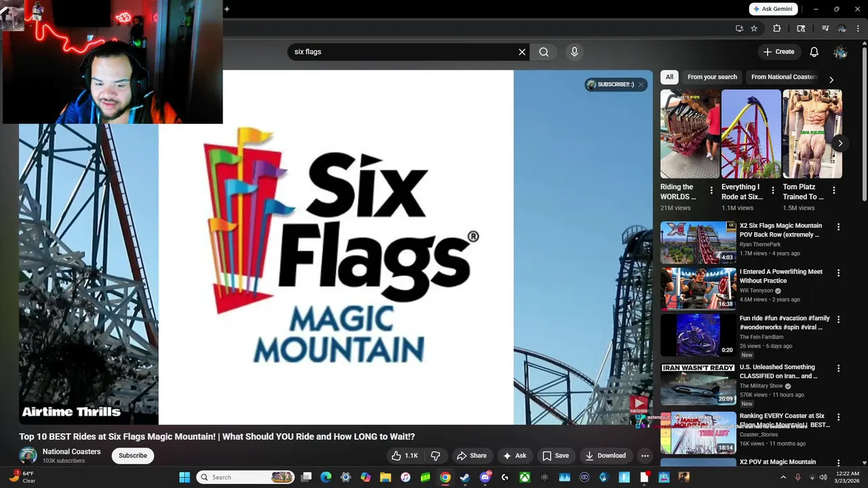Clear the six flags search text
Image resolution: width=868 pixels, height=488 pixels.
(x=522, y=52)
